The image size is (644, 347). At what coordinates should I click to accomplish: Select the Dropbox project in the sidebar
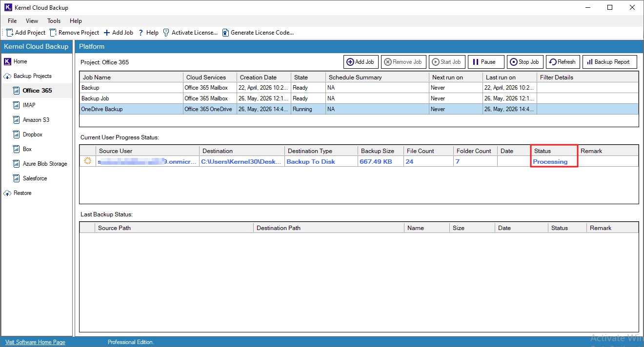click(x=33, y=135)
